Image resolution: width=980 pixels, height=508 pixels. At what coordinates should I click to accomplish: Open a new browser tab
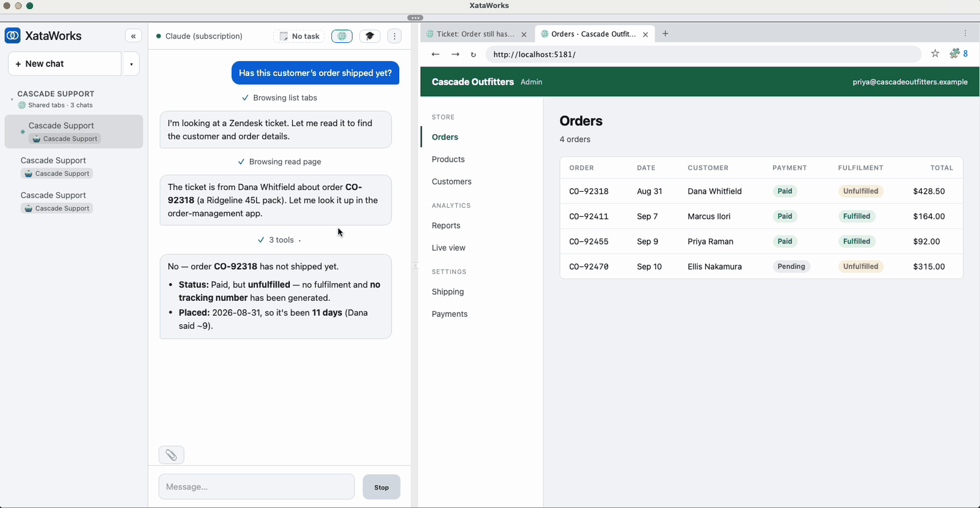[665, 34]
